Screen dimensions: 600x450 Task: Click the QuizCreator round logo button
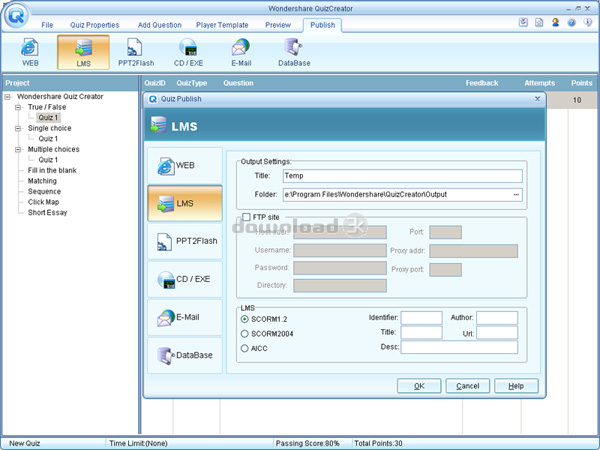pos(16,16)
